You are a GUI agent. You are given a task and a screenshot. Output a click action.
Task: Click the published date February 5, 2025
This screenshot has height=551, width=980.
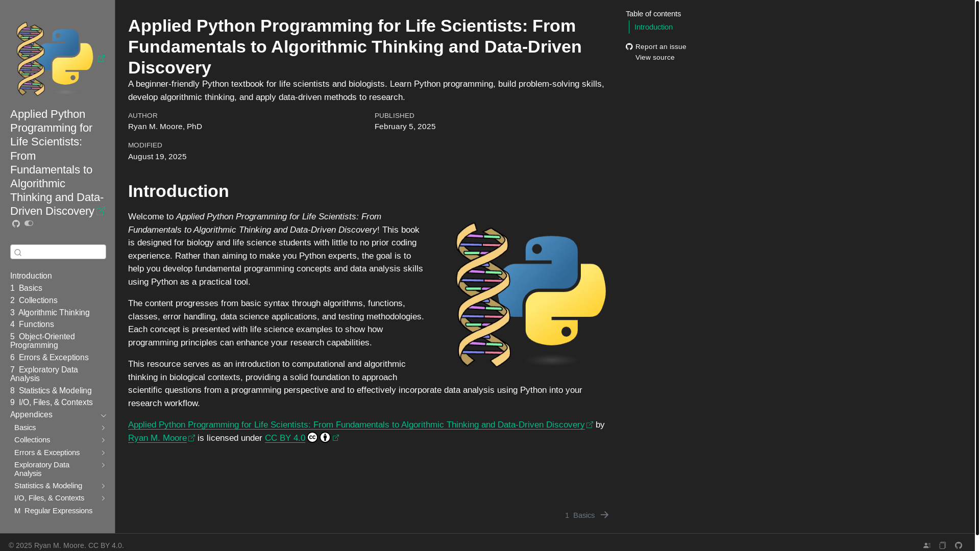coord(405,127)
